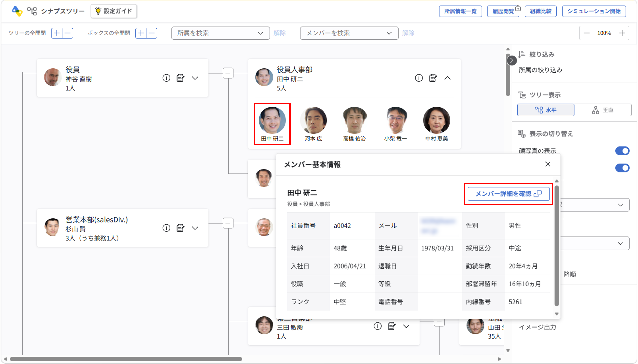The width and height of the screenshot is (638, 364).
Task: Click the 絞り込み section icon
Action: [522, 54]
